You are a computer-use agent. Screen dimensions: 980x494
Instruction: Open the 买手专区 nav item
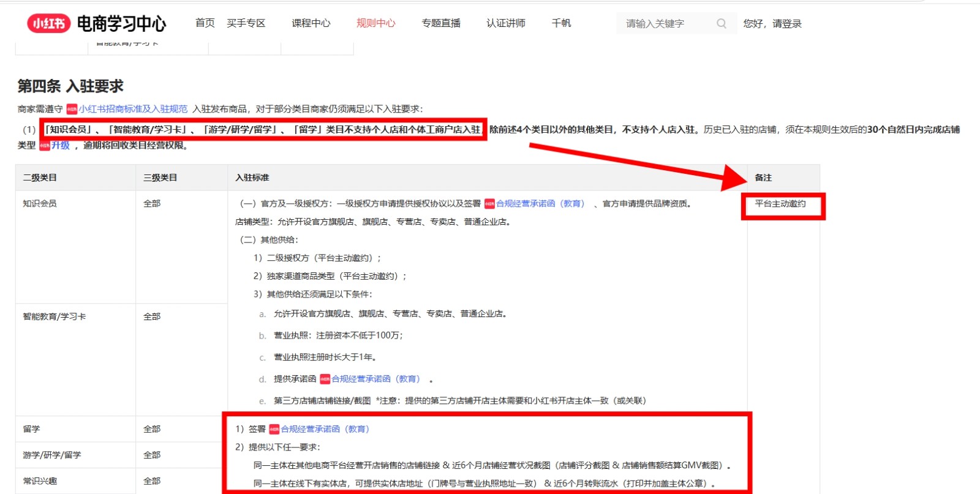[x=246, y=23]
